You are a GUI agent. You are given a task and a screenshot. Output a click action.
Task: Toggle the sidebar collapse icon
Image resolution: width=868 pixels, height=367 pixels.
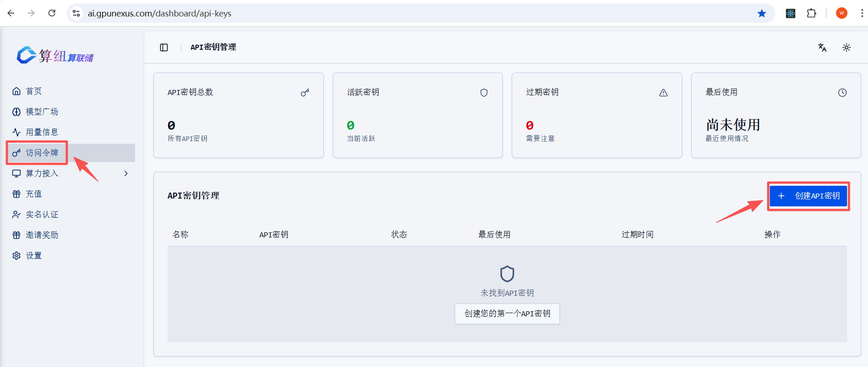coord(164,47)
